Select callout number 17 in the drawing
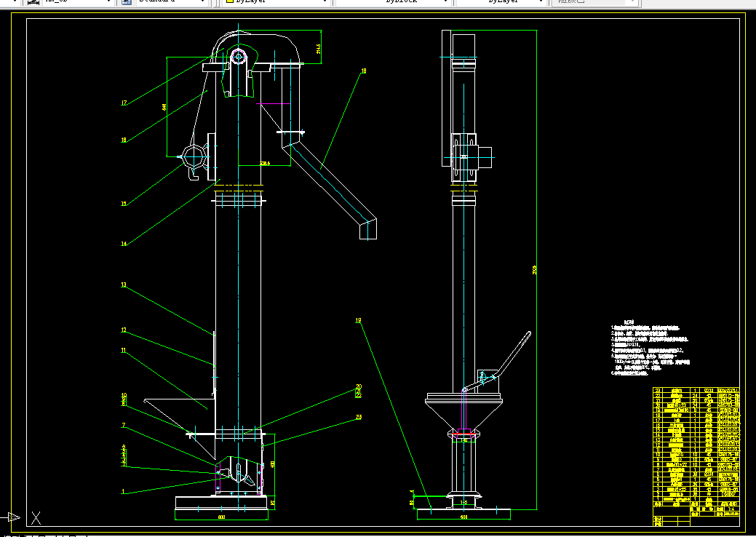Image resolution: width=756 pixels, height=537 pixels. 124,103
